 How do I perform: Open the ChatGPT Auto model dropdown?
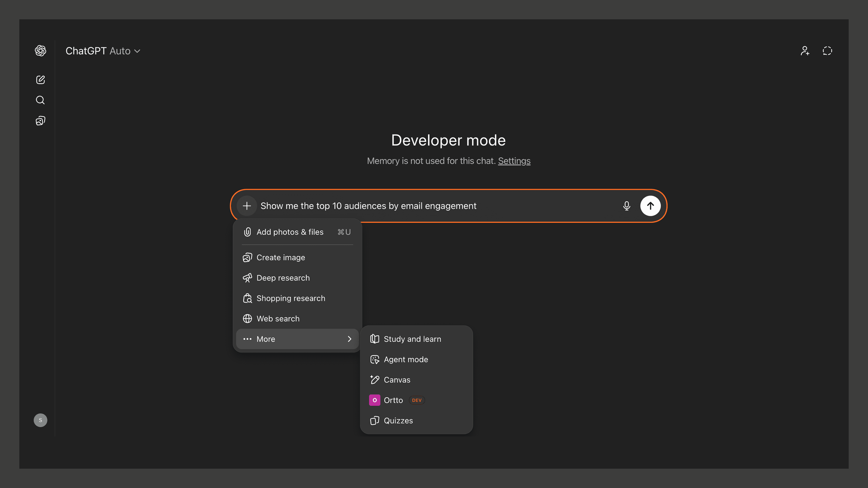tap(103, 51)
